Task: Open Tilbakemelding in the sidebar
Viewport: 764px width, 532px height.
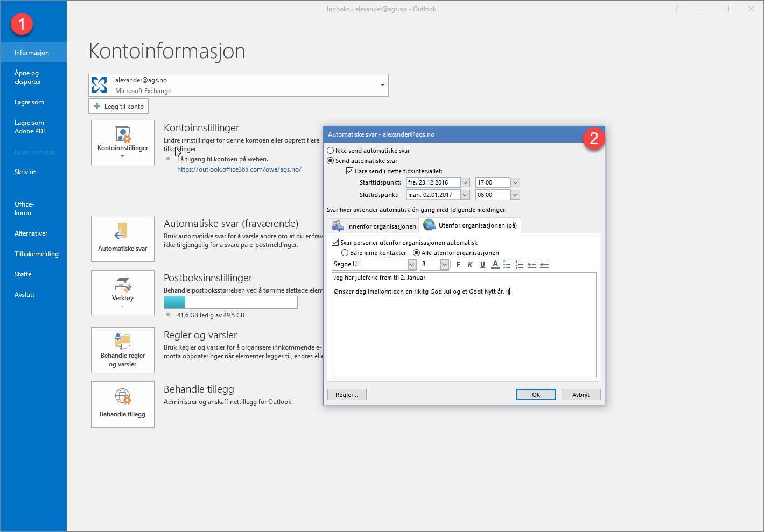Action: click(33, 254)
